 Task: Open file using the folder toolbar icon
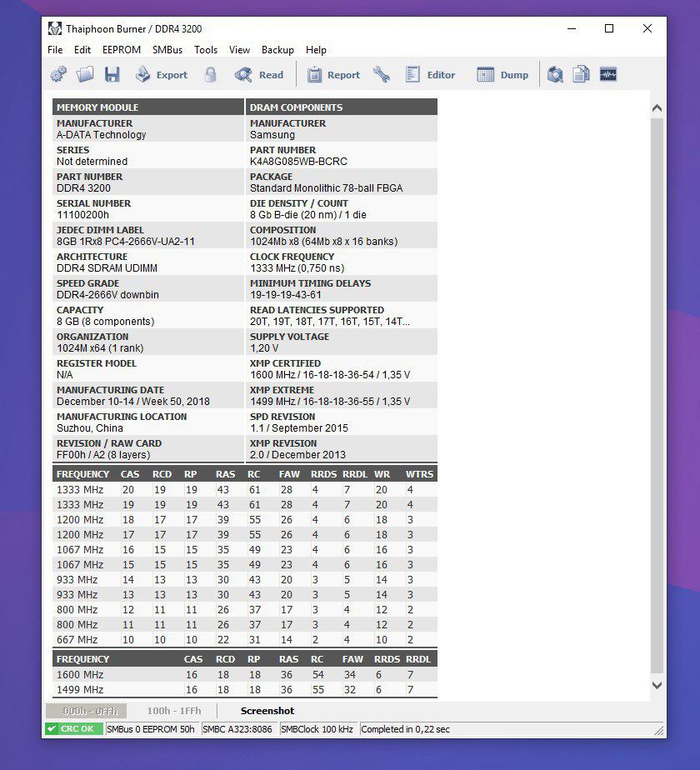(85, 75)
